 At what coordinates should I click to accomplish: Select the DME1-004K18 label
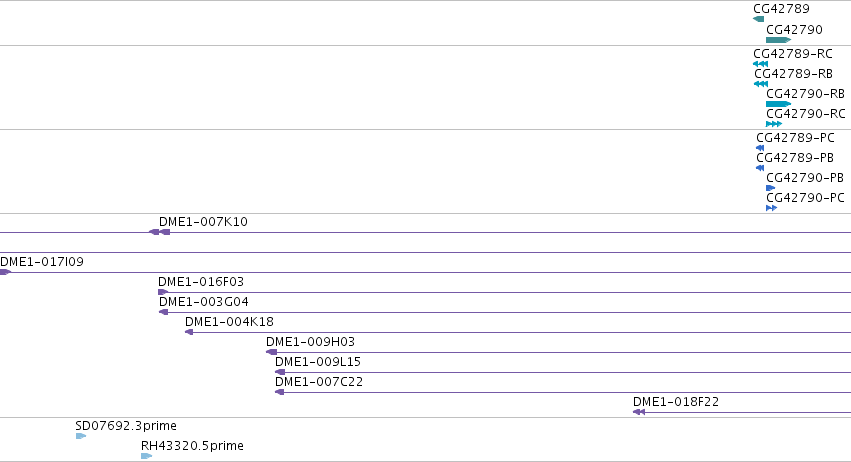coord(229,322)
